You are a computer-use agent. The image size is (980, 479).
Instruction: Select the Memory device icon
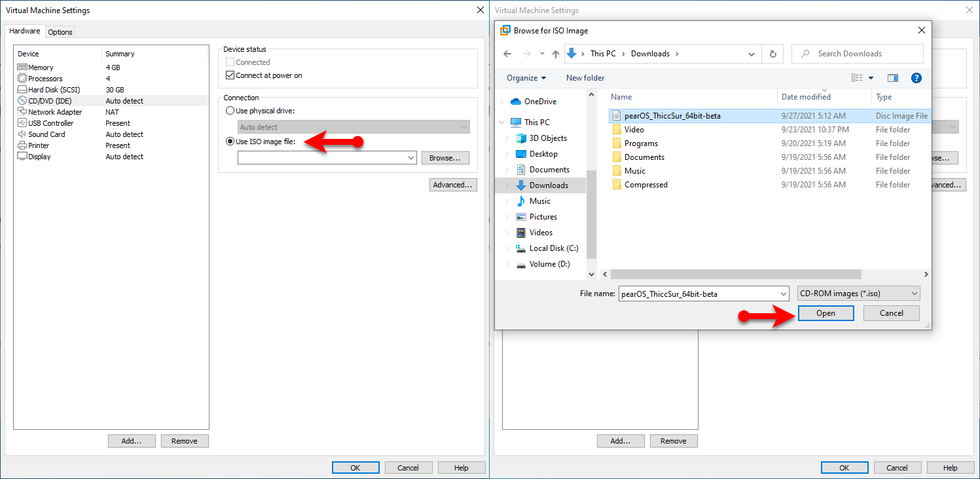(22, 67)
